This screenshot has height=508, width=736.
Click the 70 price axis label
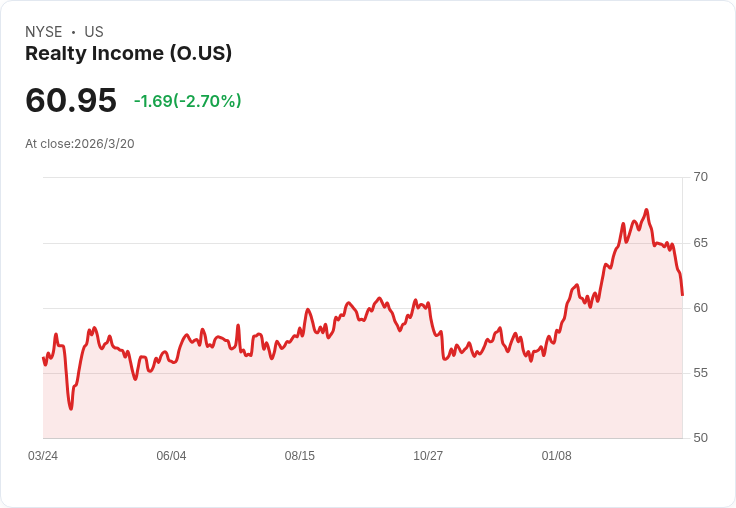tap(700, 177)
